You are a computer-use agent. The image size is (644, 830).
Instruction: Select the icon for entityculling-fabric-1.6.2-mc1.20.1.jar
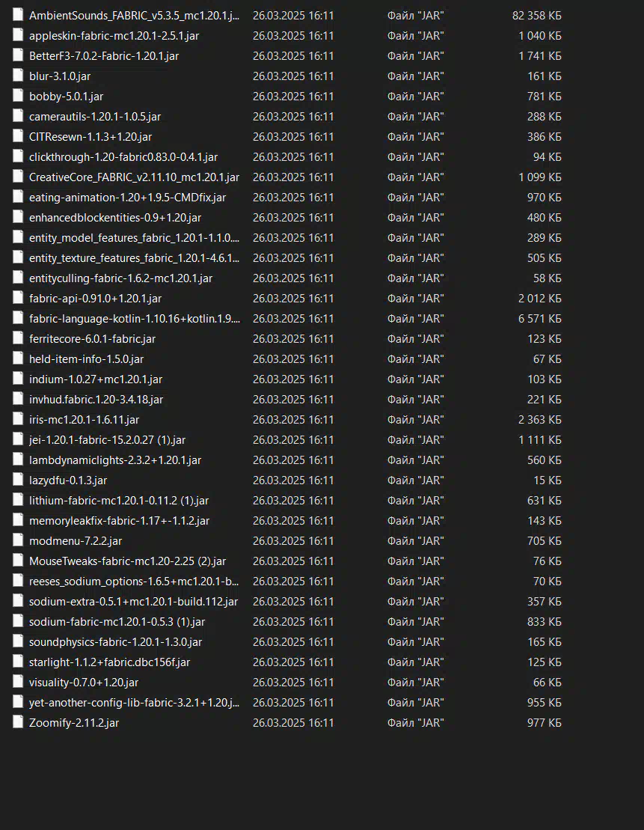[x=18, y=278]
